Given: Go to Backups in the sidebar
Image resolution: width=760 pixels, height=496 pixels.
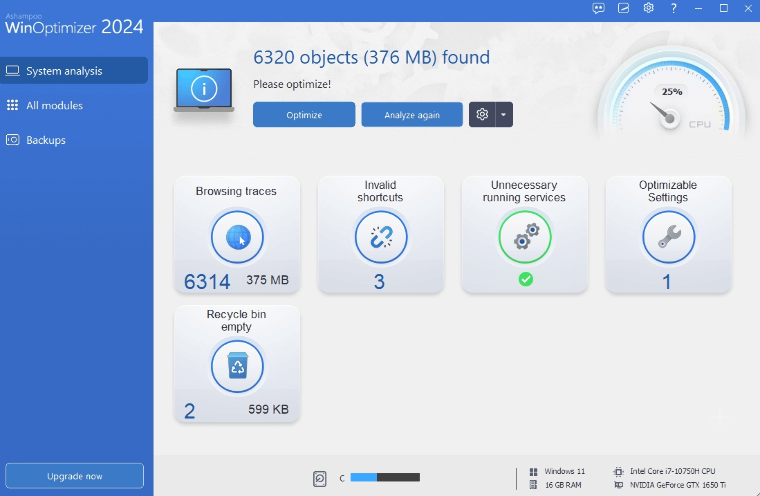Looking at the screenshot, I should point(74,140).
